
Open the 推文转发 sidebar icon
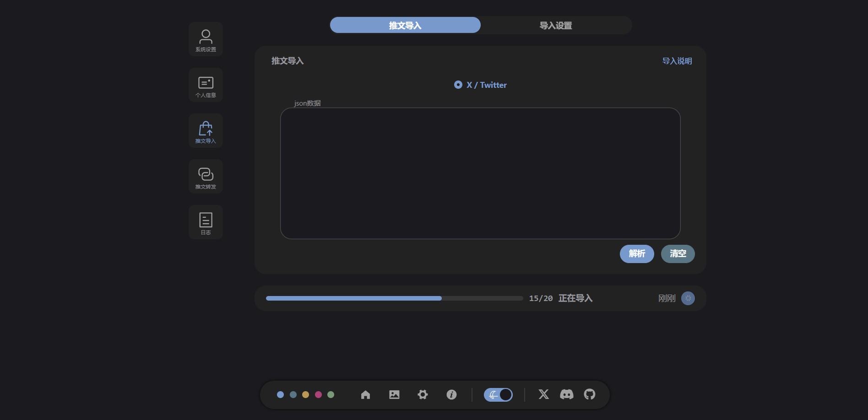point(206,177)
